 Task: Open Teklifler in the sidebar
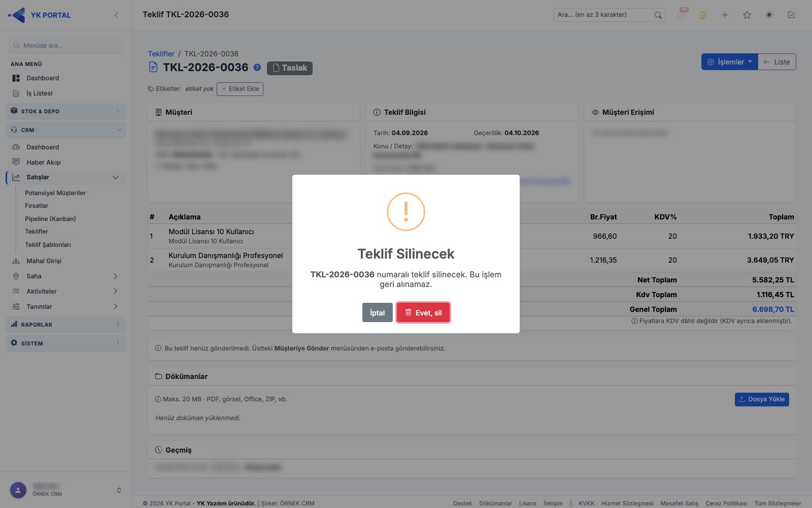(x=37, y=232)
